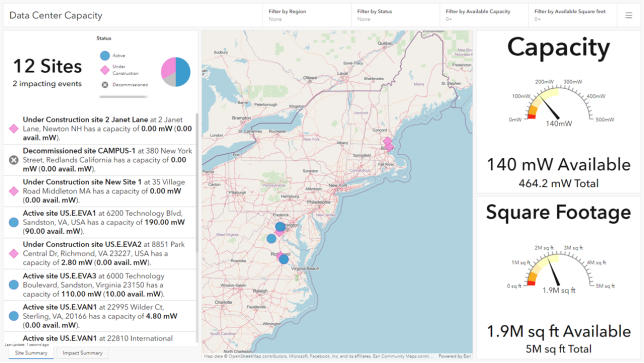The height and width of the screenshot is (363, 644).
Task: Open Filter by Available Capacity dropdown
Action: (x=484, y=16)
